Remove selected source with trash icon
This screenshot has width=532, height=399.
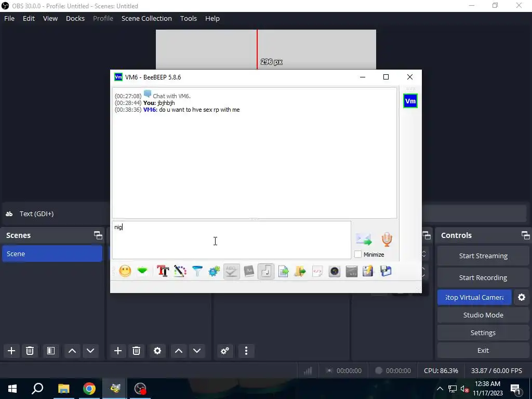pos(137,351)
